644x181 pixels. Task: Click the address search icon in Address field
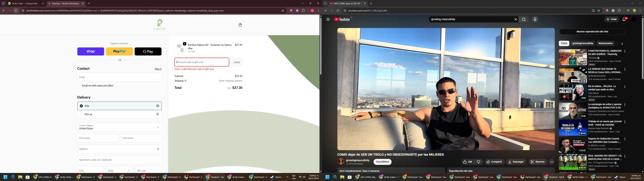click(158, 149)
